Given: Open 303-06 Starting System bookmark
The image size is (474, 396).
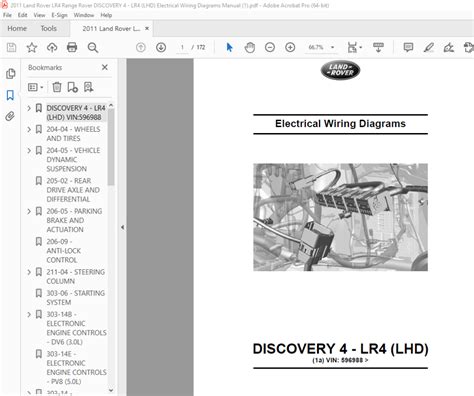Looking at the screenshot, I should pyautogui.click(x=75, y=298).
